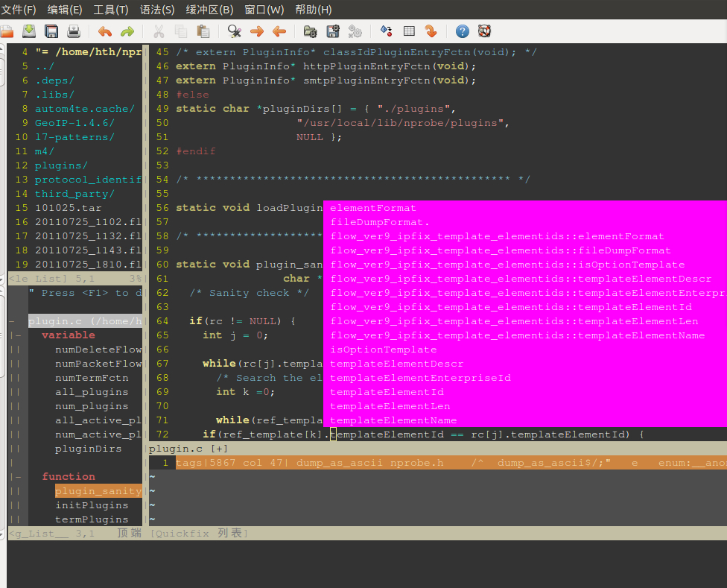Open the 缓冲区(B) menu
This screenshot has width=727, height=588.
click(x=209, y=10)
